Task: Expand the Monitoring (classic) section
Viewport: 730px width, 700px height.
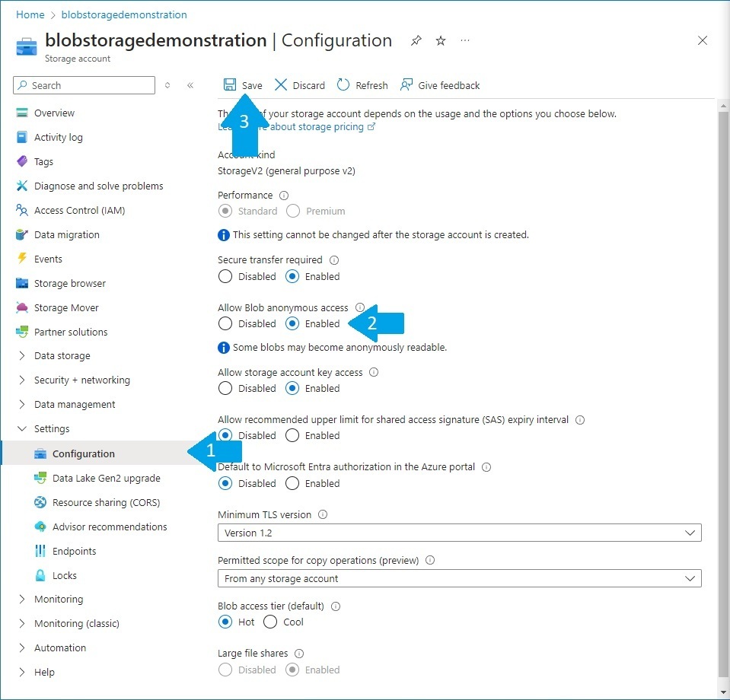Action: [22, 623]
